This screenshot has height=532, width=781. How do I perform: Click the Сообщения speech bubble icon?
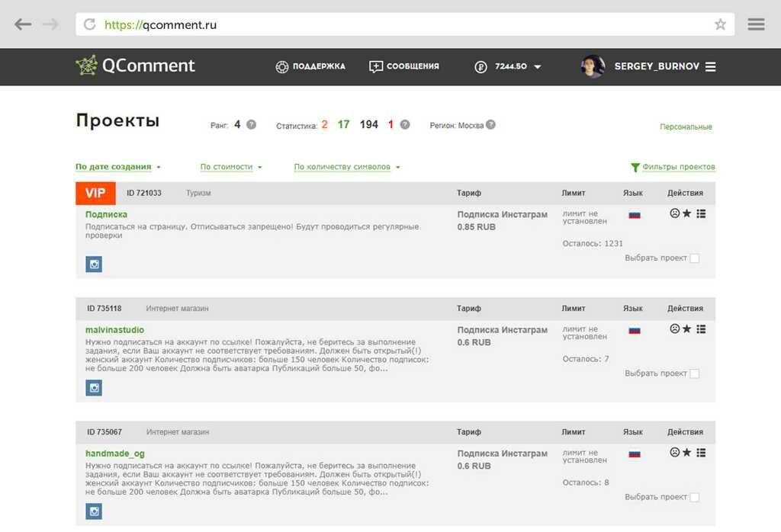(376, 66)
